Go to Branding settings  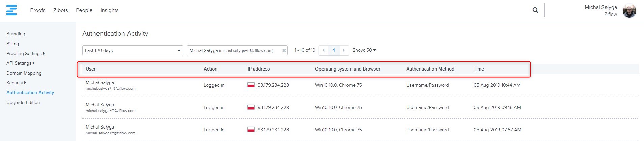16,34
